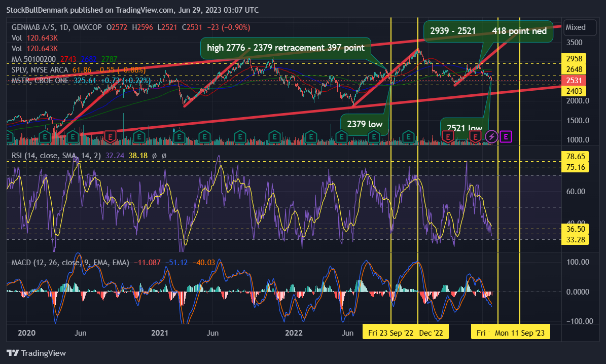Screen dimensions: 606x364
Task: Select the RSI indicator legend title
Action: point(56,155)
